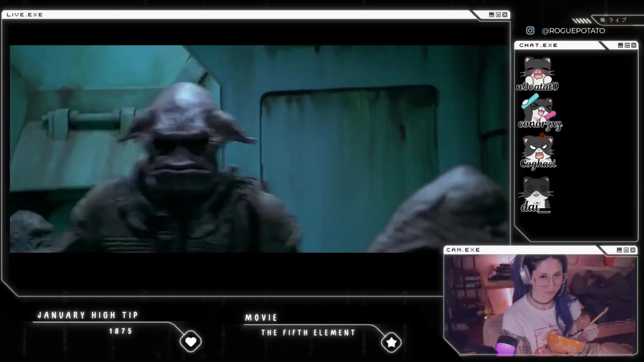Select the conorzxz username in chat

540,125
